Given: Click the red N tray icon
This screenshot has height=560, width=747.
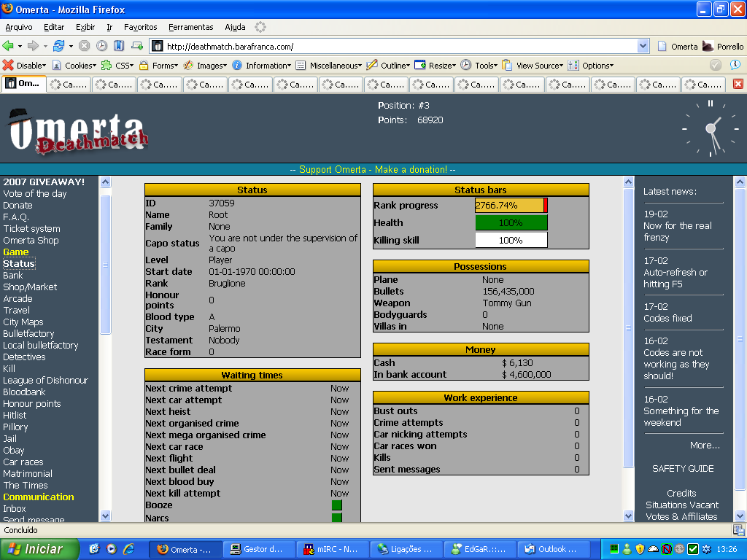Looking at the screenshot, I should click(667, 549).
